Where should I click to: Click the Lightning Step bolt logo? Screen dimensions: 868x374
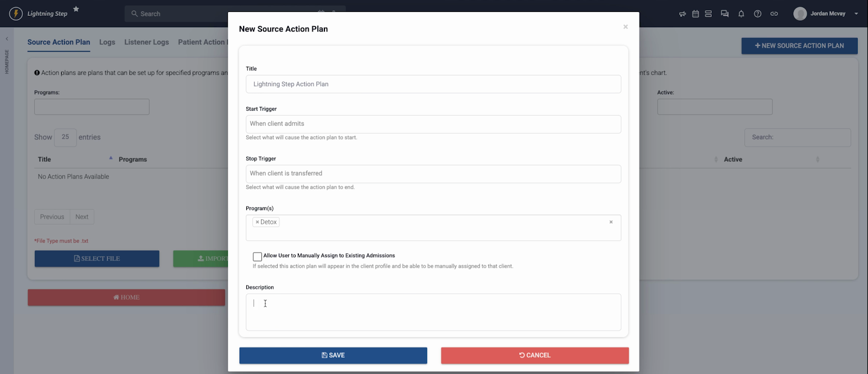click(x=16, y=14)
